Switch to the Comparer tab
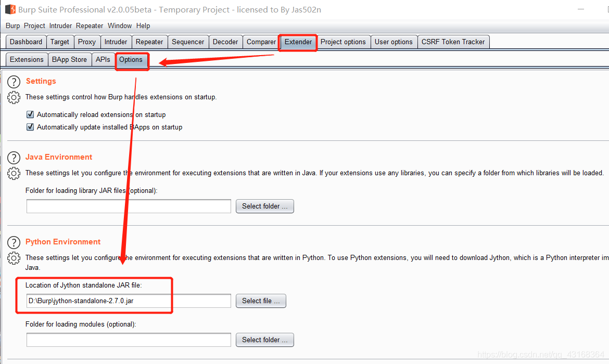 (261, 42)
